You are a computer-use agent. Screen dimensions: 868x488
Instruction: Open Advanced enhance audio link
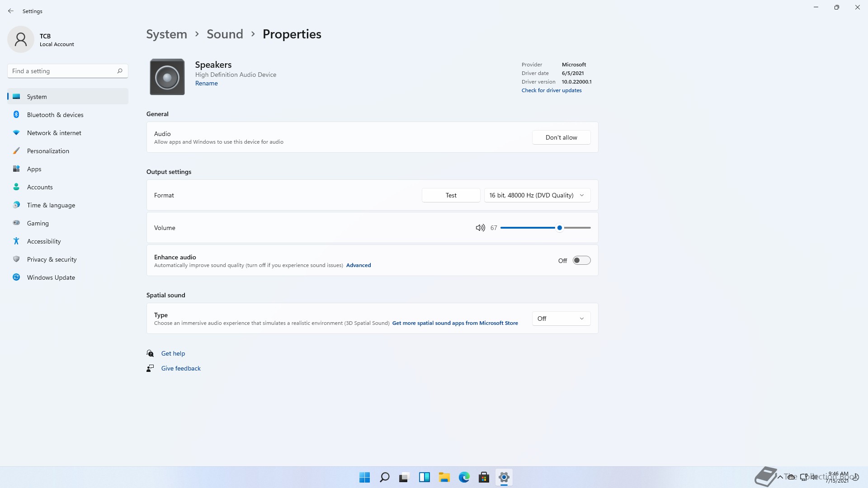(x=359, y=265)
